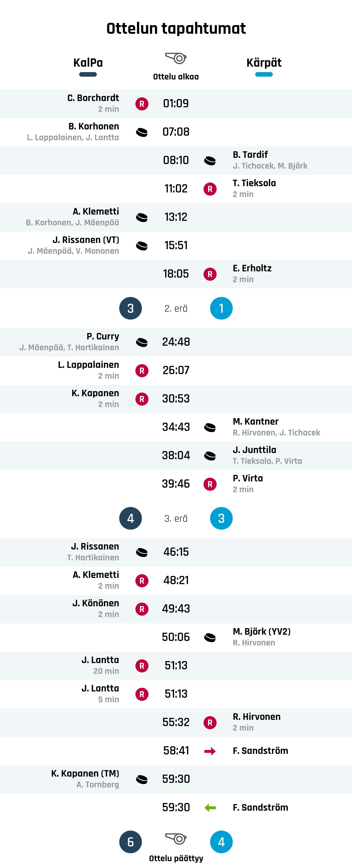Click the puck icon for M. Björk's goal

click(x=210, y=638)
